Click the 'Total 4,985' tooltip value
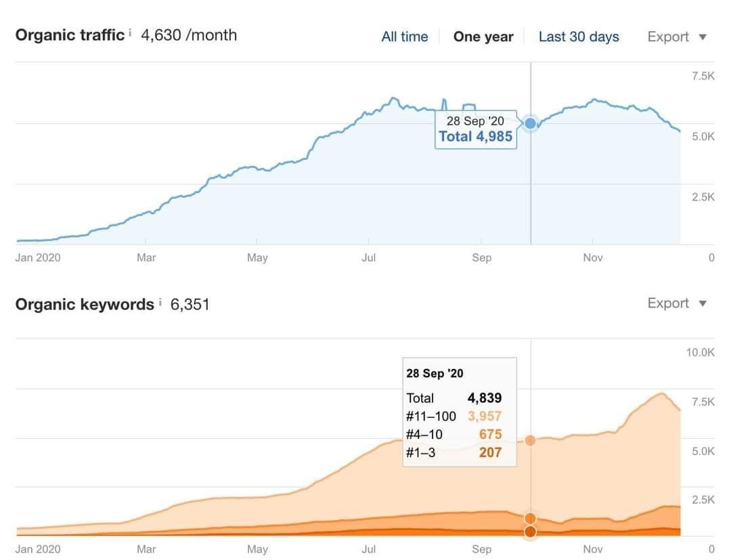 476,136
